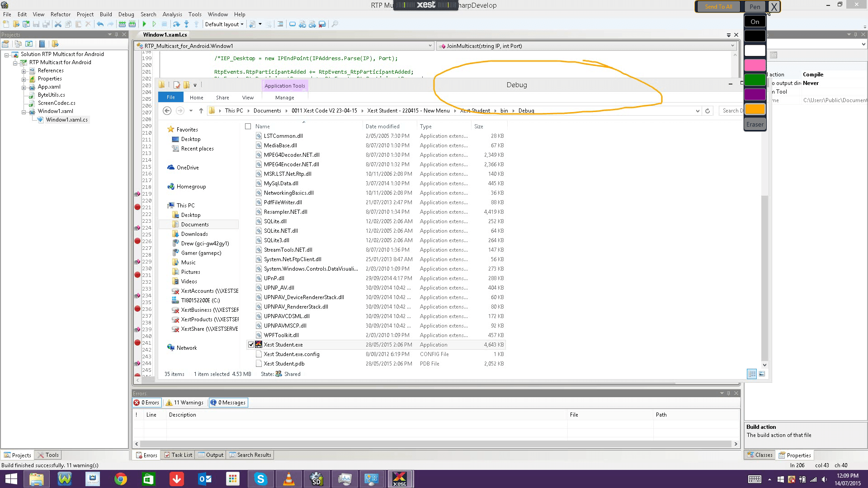Viewport: 868px width, 488px height.
Task: Expand the App.xaml tree node
Action: [x=24, y=87]
